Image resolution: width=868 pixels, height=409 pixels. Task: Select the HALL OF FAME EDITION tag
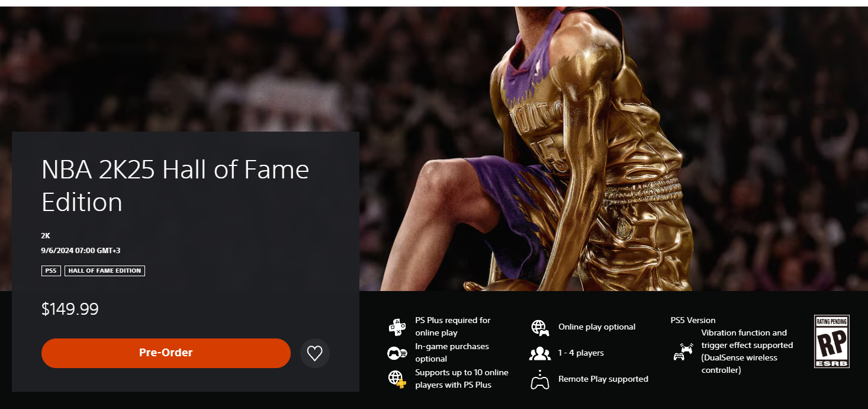click(105, 271)
